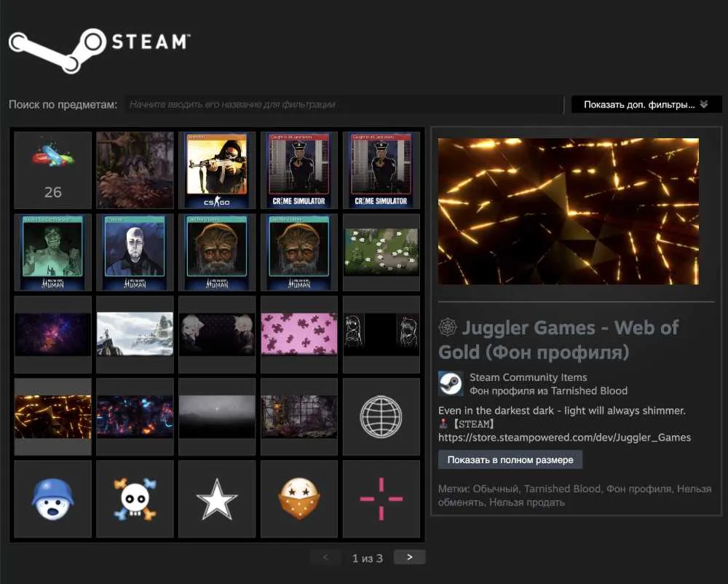
Task: Select the sheep meadow background item
Action: [381, 252]
